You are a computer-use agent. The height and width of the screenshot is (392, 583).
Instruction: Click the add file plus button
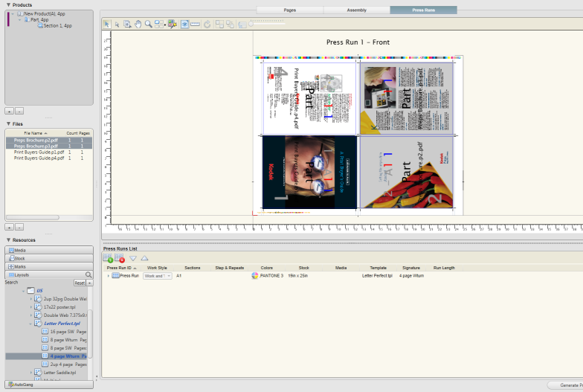(9, 227)
